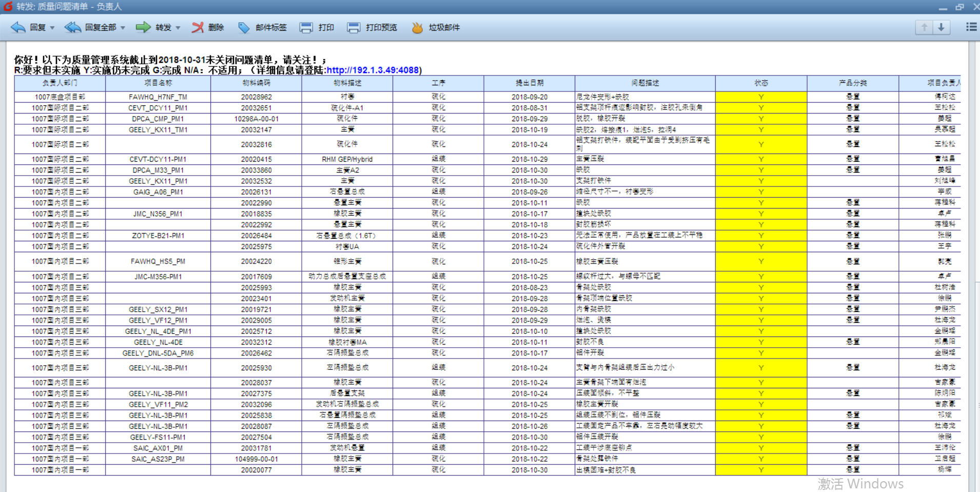Select material code 10298A-00-01
The height and width of the screenshot is (492, 980).
click(256, 119)
